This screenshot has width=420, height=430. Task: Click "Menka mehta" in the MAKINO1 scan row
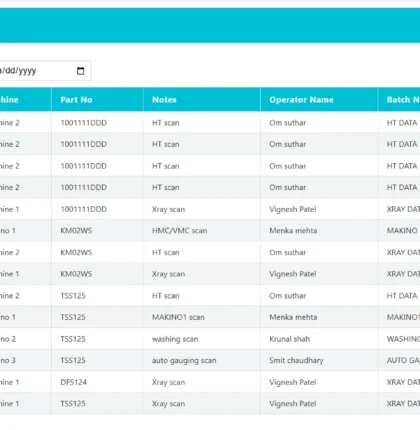tap(293, 317)
